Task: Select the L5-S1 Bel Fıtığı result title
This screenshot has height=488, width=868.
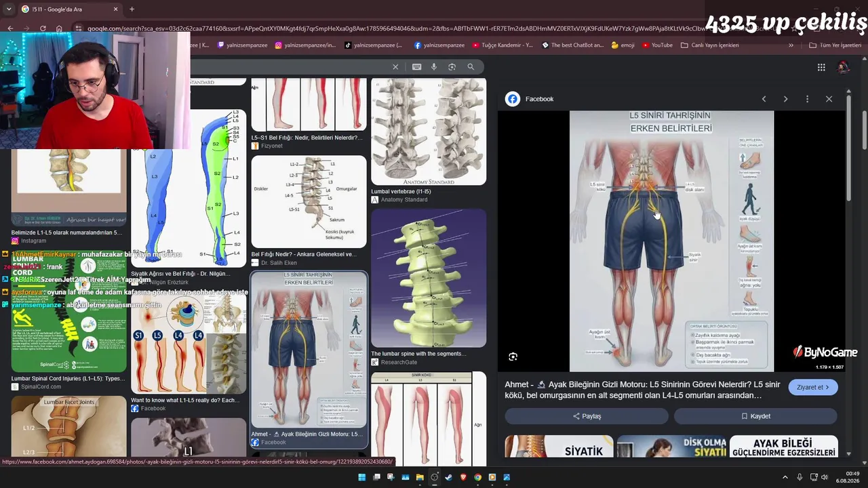Action: click(x=307, y=138)
